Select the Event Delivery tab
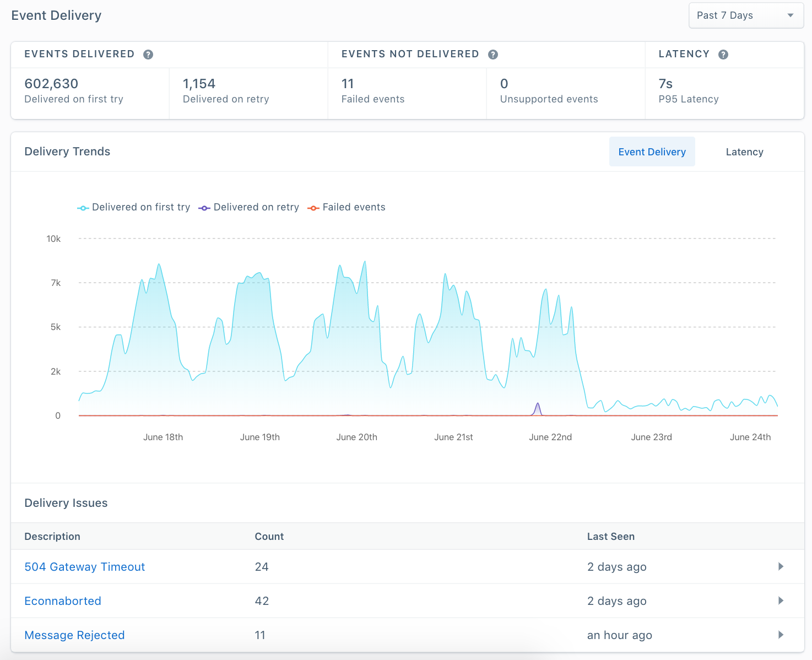Screen dimensions: 812x660 point(652,152)
